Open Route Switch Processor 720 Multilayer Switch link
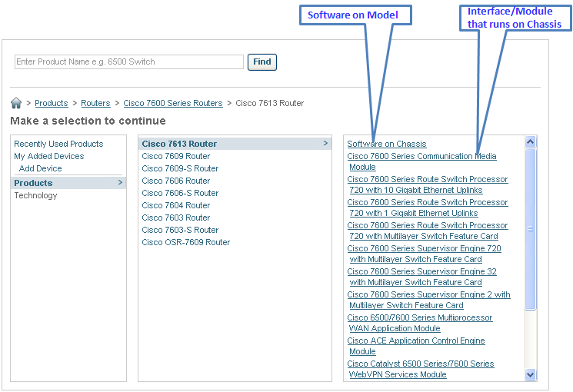The width and height of the screenshot is (573, 392). coord(428,231)
